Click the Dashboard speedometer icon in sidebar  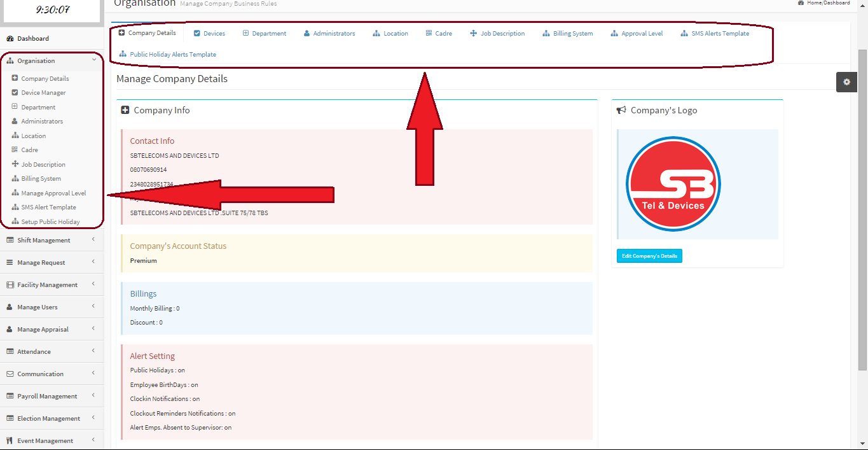click(x=10, y=39)
